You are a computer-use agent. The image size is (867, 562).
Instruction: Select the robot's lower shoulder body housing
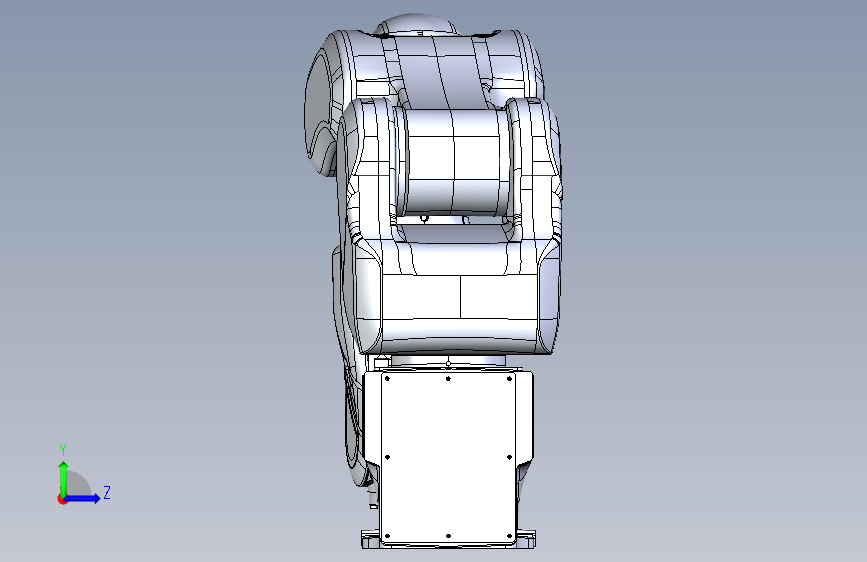pos(459,296)
